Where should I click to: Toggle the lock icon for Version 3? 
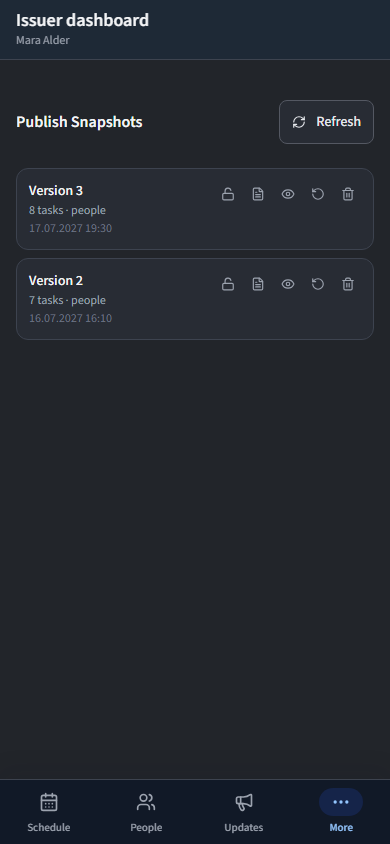click(228, 194)
